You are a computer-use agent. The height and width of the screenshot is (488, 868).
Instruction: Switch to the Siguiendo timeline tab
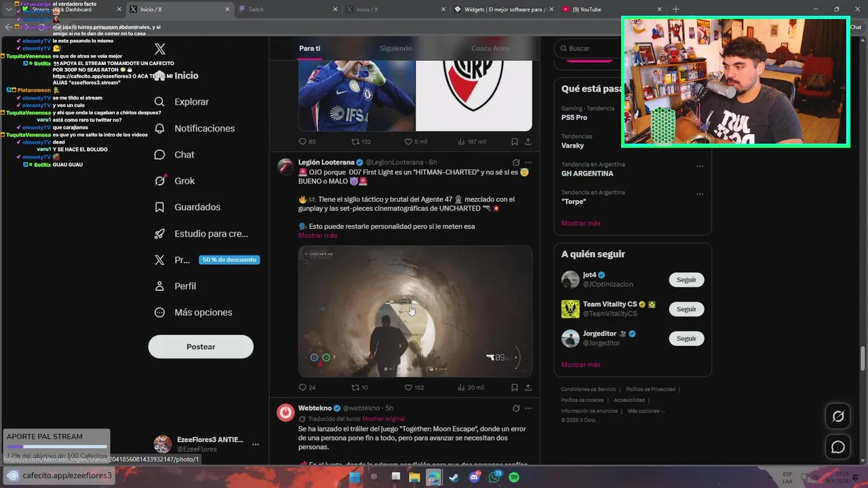pos(396,48)
